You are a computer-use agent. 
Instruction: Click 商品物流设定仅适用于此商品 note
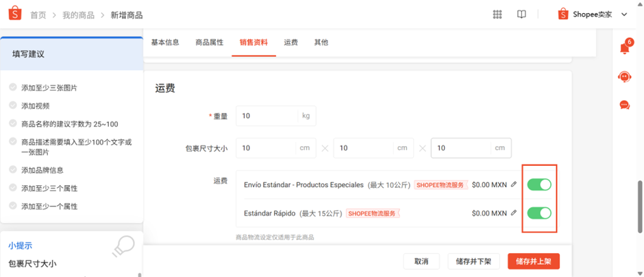tap(275, 237)
